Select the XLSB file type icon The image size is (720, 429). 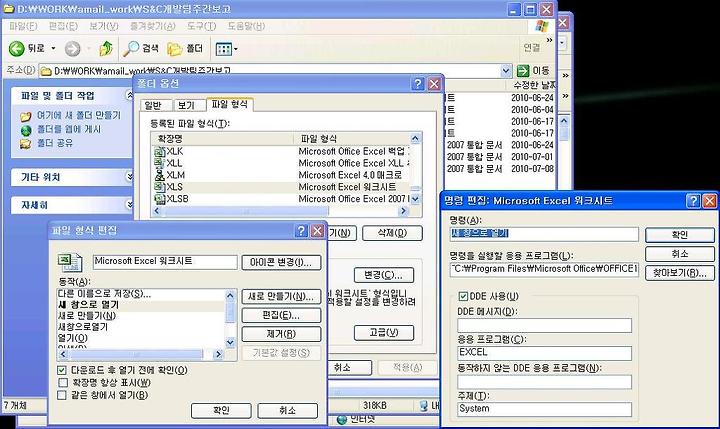coord(159,199)
